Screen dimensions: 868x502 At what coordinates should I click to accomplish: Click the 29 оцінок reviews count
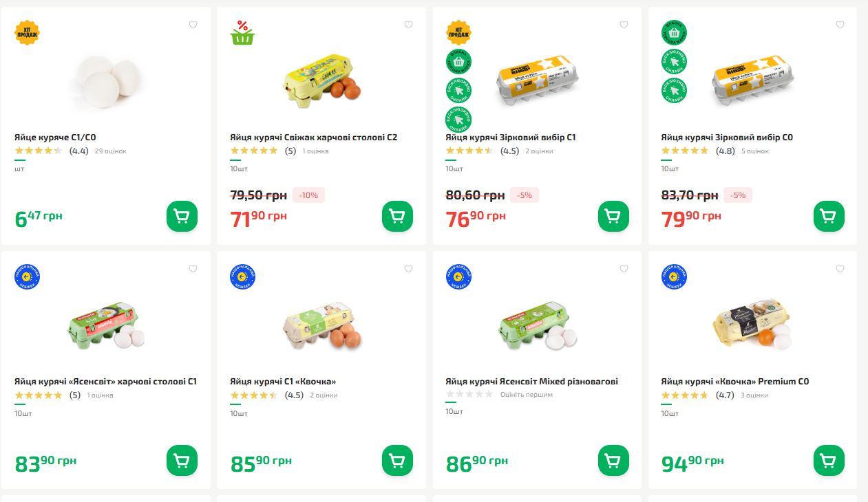point(110,151)
